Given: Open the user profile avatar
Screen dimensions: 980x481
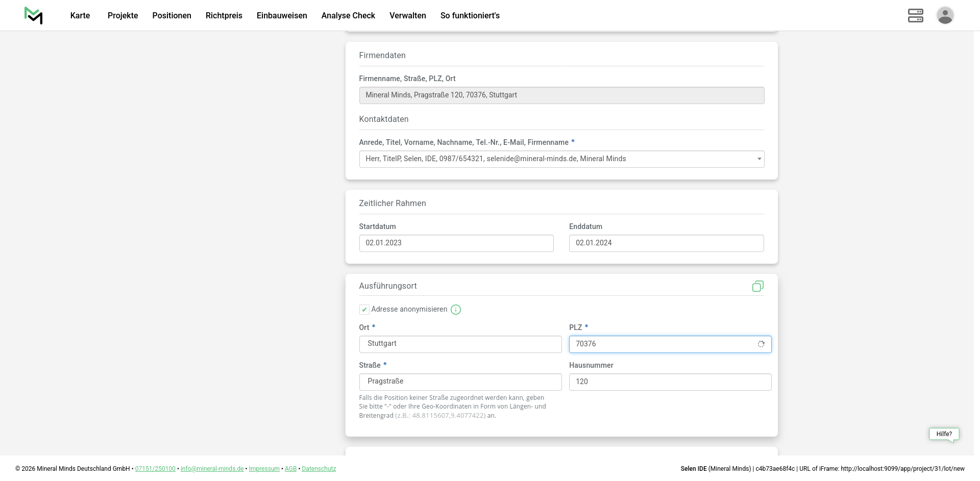Looking at the screenshot, I should 945,15.
